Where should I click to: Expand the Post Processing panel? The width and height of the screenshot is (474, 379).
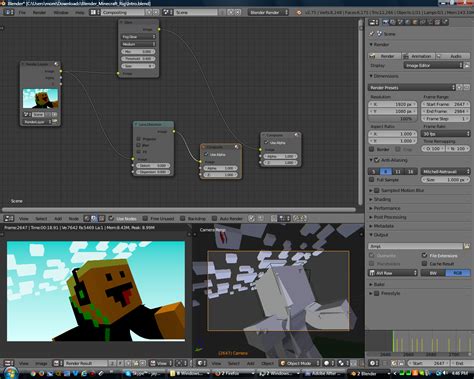coord(390,217)
